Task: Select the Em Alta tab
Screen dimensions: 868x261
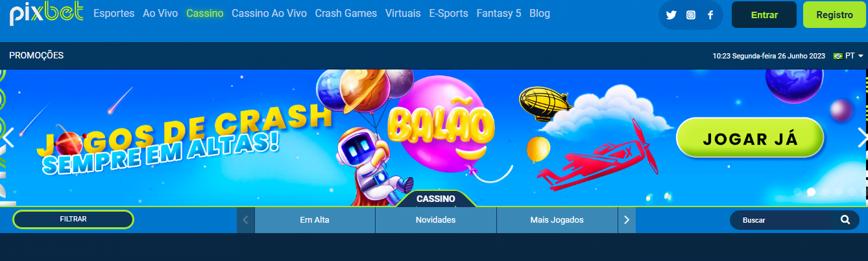Action: pyautogui.click(x=315, y=220)
